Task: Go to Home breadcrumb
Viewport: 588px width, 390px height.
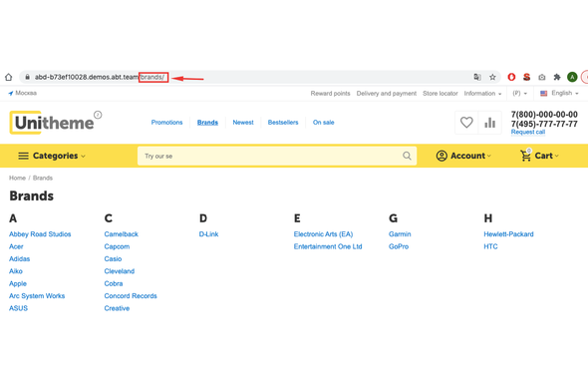Action: pyautogui.click(x=17, y=178)
